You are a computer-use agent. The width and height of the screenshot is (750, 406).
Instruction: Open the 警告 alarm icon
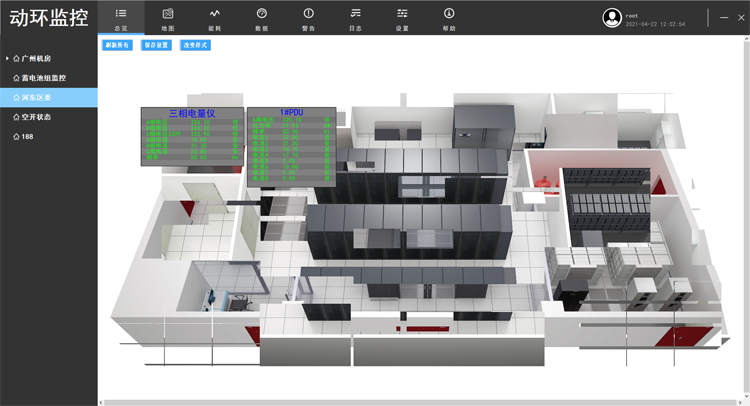(308, 13)
